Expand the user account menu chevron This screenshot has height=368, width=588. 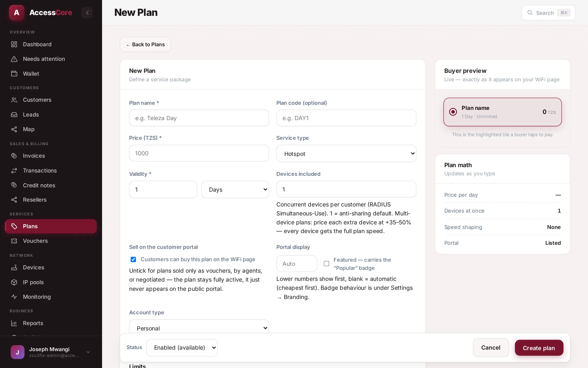88,352
